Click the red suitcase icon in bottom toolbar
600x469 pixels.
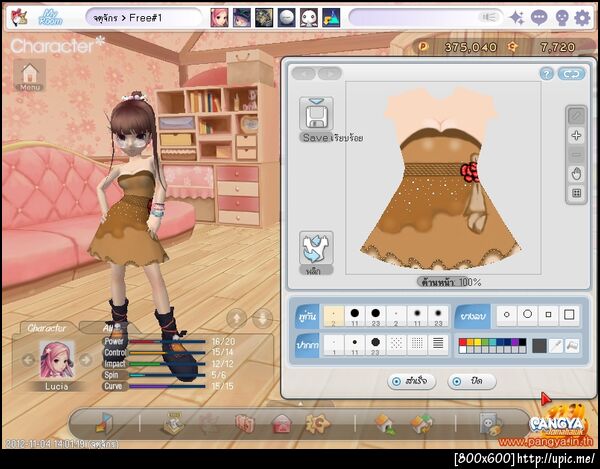(245, 424)
